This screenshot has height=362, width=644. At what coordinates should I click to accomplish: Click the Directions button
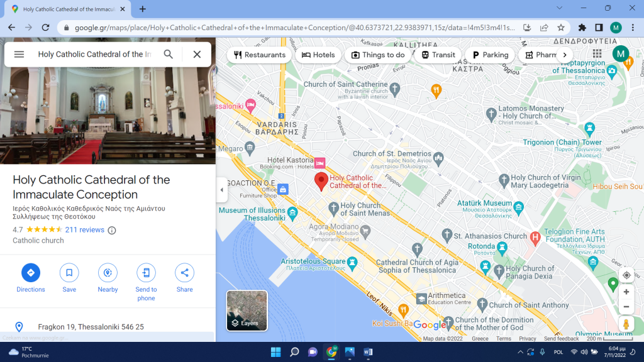pyautogui.click(x=30, y=273)
